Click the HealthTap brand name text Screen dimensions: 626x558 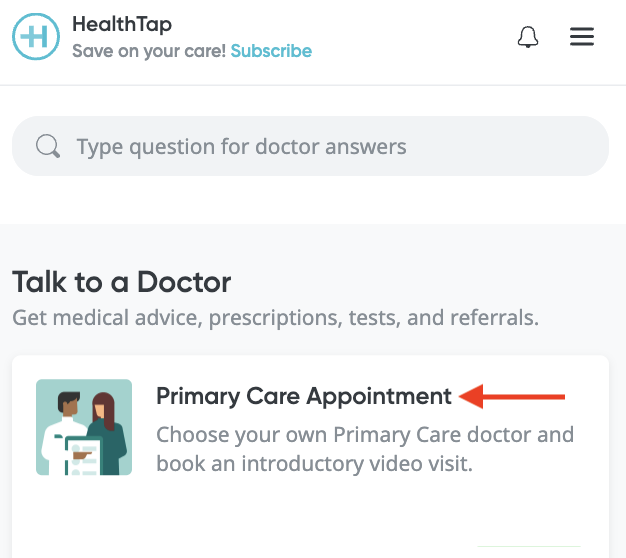tap(122, 24)
